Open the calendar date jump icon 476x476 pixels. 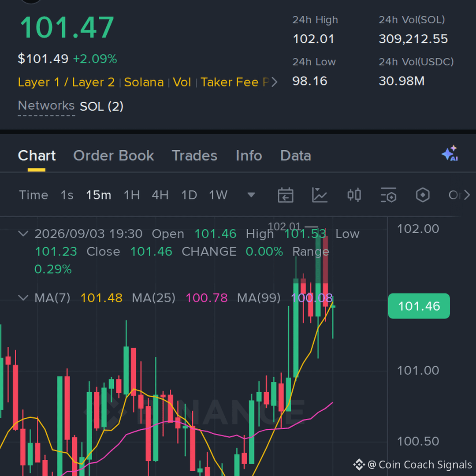(x=285, y=195)
